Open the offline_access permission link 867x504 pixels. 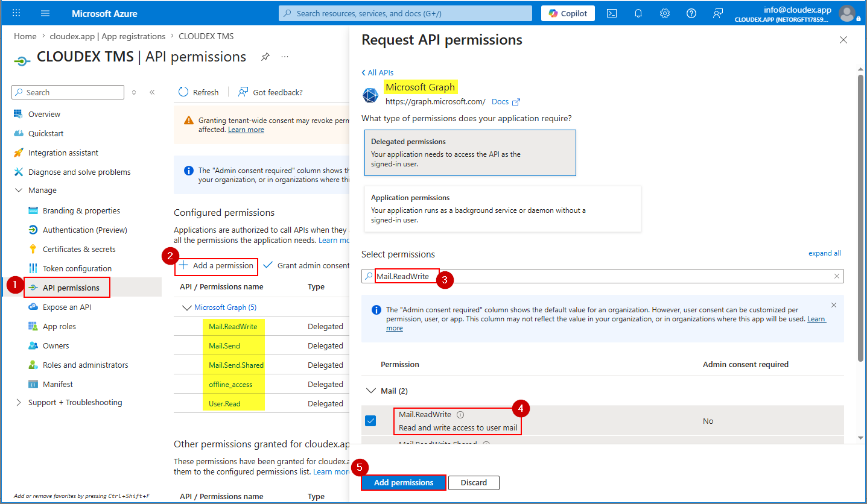coord(230,384)
